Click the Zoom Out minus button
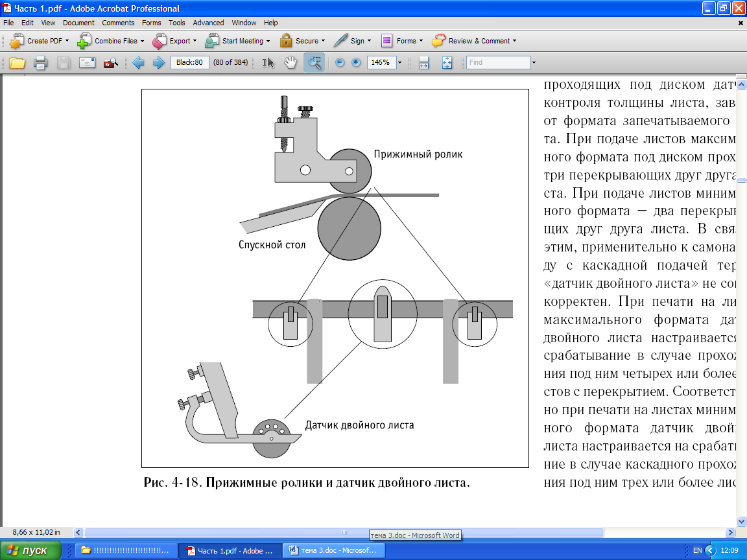Screen dimensions: 747x560 (x=340, y=62)
